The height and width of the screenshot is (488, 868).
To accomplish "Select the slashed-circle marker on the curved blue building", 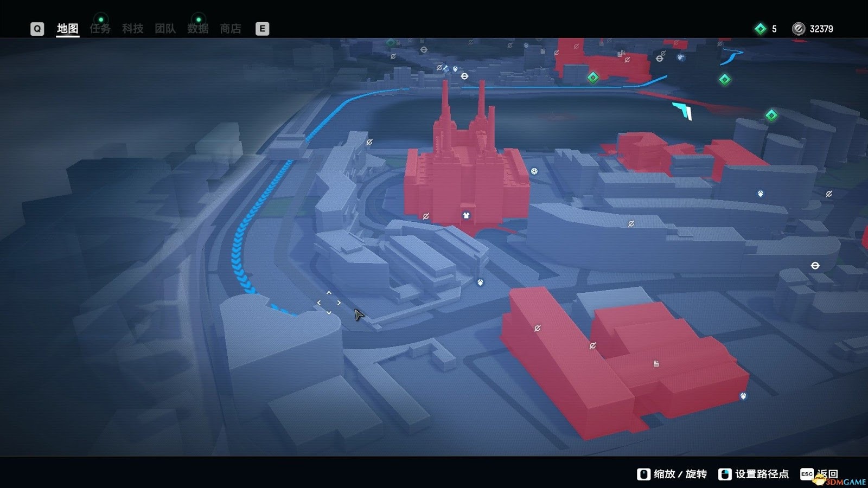I will coord(631,223).
